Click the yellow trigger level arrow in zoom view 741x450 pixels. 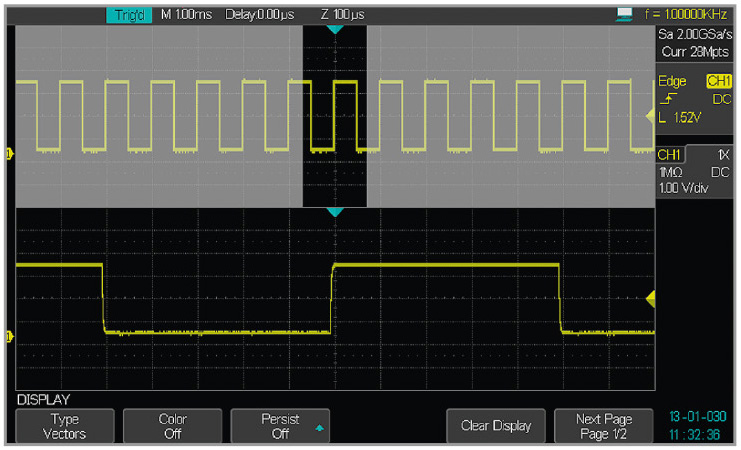click(650, 298)
